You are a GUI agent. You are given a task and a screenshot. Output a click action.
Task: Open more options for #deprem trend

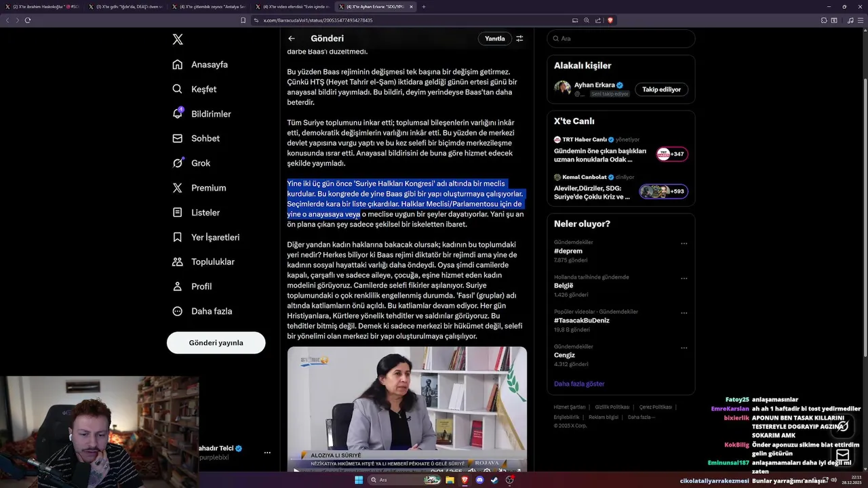(684, 243)
